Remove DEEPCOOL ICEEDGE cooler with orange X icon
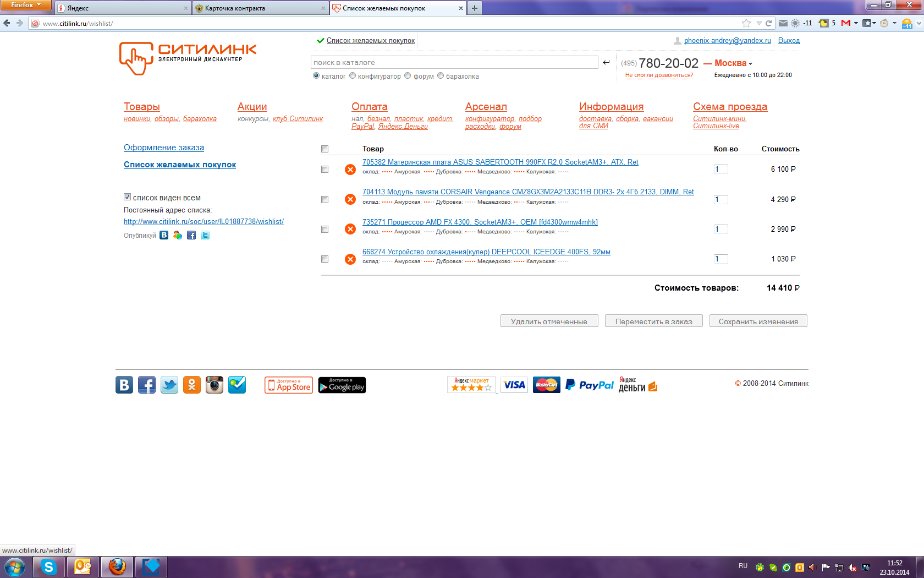 coord(350,259)
